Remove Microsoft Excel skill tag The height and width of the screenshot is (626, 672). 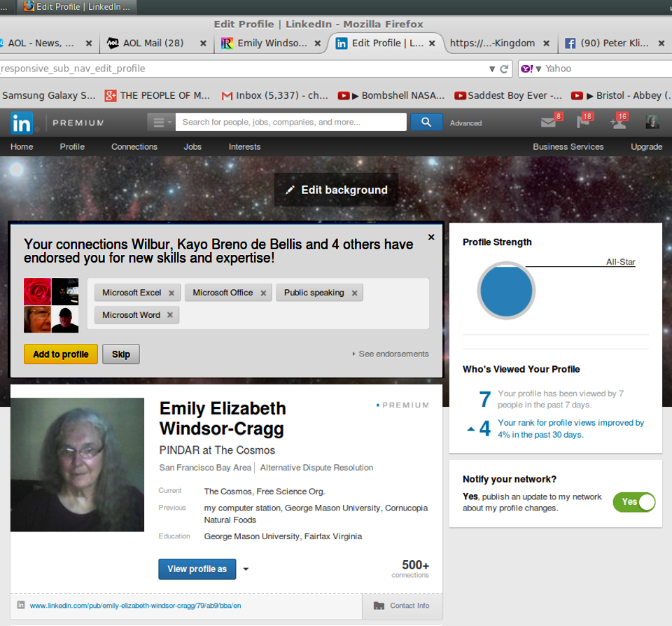(171, 293)
